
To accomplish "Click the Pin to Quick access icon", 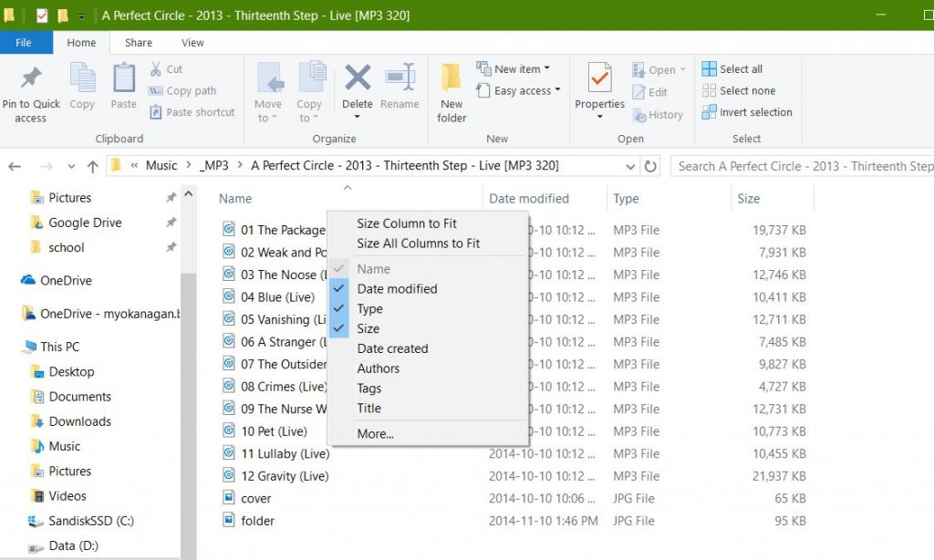I will [x=31, y=78].
